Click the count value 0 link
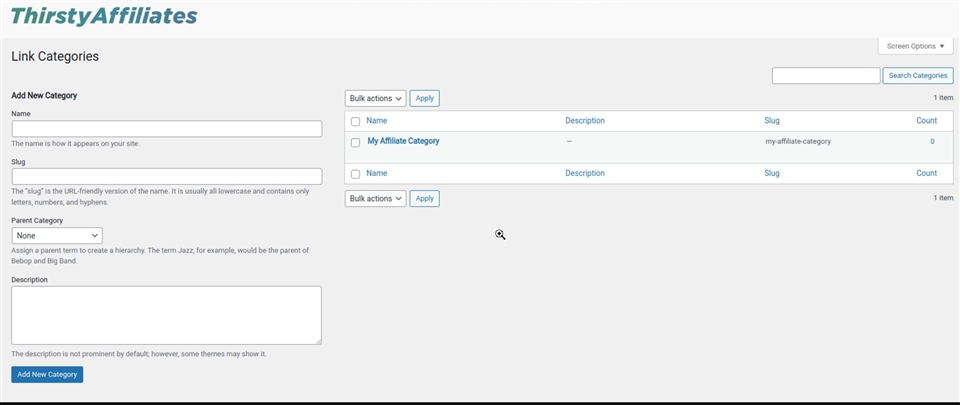The height and width of the screenshot is (405, 960). [932, 141]
